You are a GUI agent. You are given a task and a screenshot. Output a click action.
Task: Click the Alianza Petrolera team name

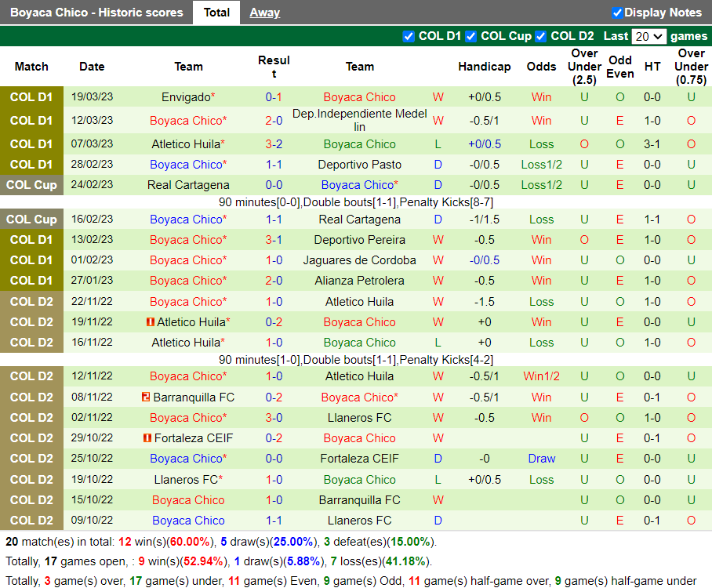pos(359,281)
